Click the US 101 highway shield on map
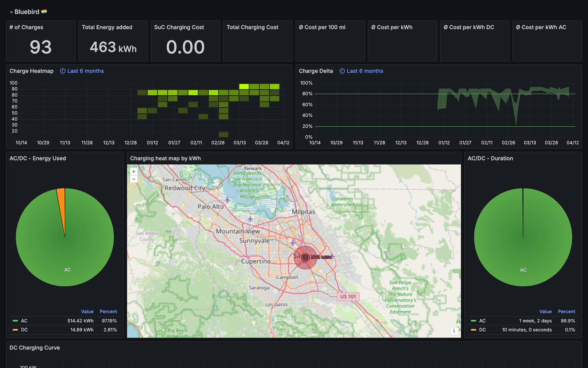 (348, 297)
